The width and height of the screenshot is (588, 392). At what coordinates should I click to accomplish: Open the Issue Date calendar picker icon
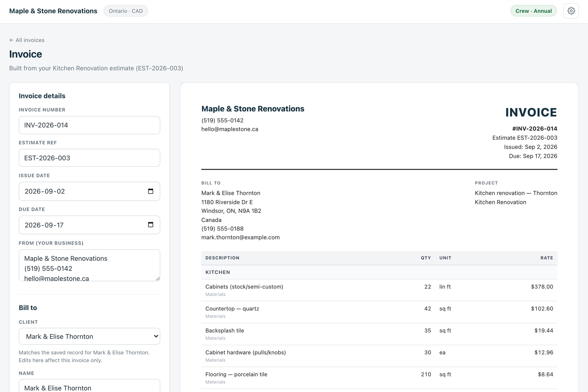(x=150, y=191)
